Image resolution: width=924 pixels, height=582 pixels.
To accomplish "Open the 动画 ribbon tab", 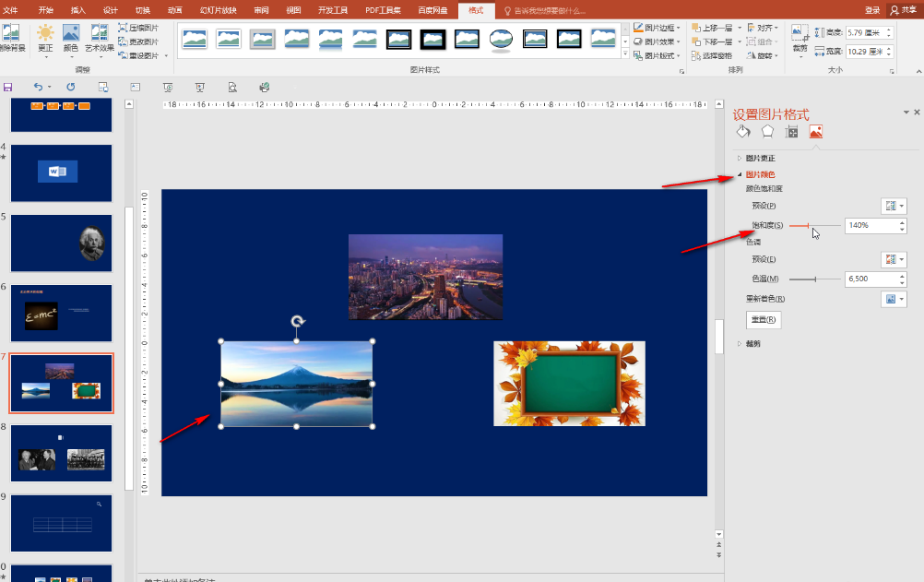I will 174,9.
